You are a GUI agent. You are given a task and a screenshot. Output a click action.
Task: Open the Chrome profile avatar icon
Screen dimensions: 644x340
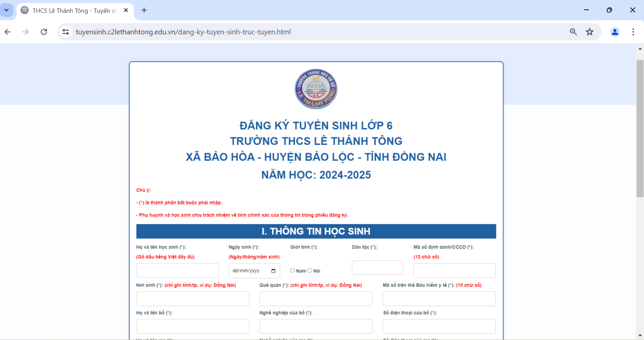(x=615, y=32)
